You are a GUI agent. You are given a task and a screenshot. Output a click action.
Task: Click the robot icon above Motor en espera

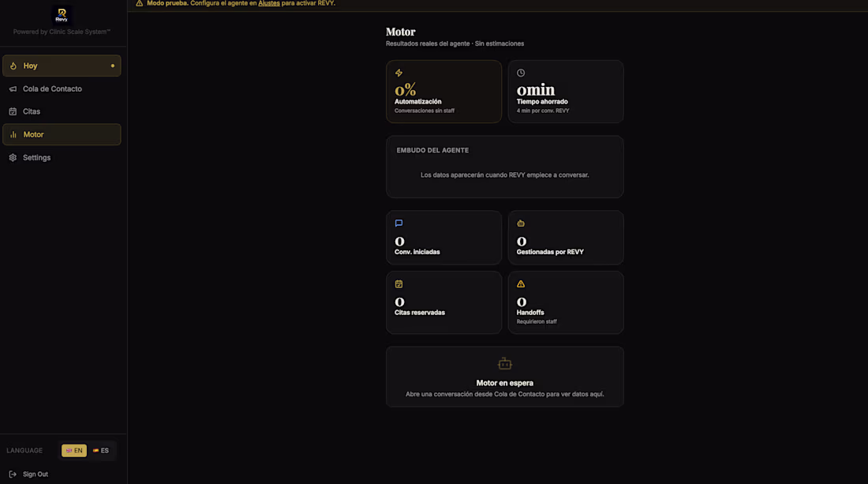click(x=505, y=364)
